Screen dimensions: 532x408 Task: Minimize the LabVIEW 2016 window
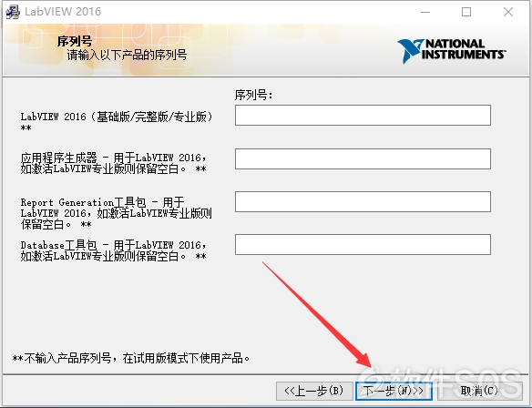click(425, 12)
